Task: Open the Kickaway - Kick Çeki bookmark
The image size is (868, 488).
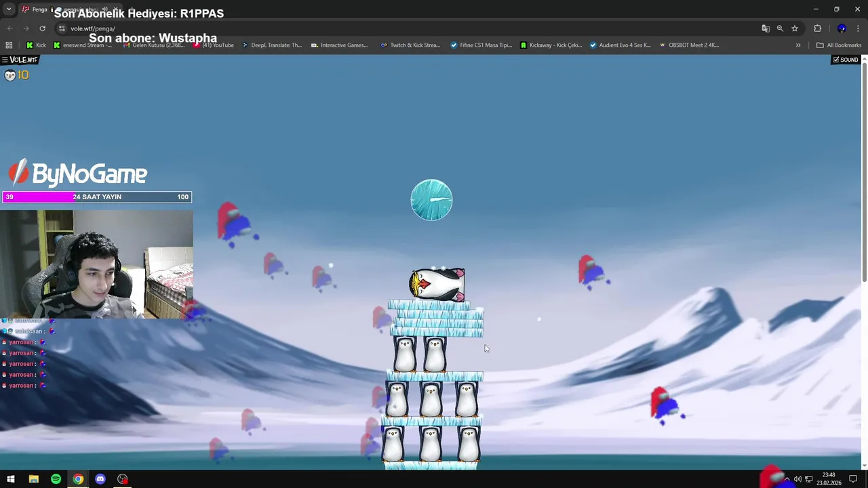Action: click(551, 45)
